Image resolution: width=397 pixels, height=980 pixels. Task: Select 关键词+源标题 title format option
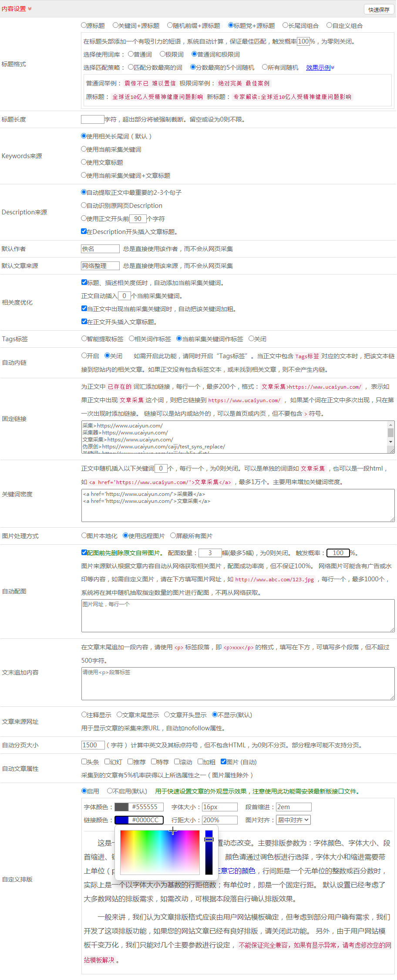click(x=115, y=26)
